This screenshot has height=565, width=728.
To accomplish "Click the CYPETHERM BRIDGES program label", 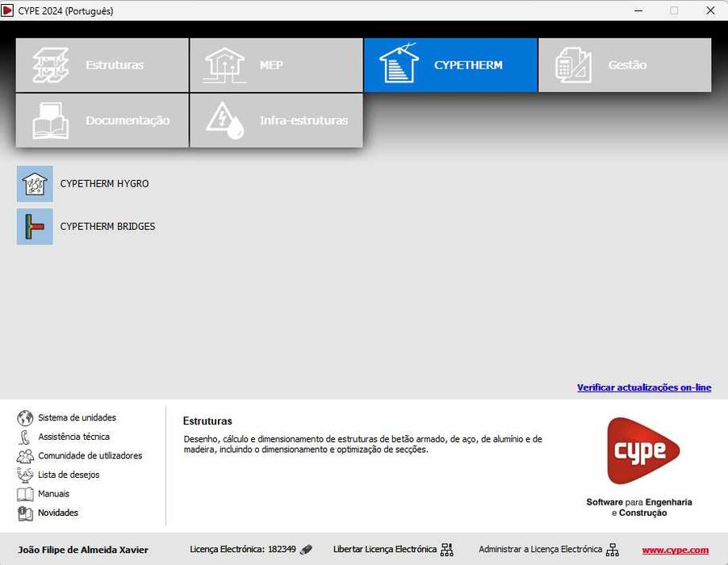I will pos(107,227).
